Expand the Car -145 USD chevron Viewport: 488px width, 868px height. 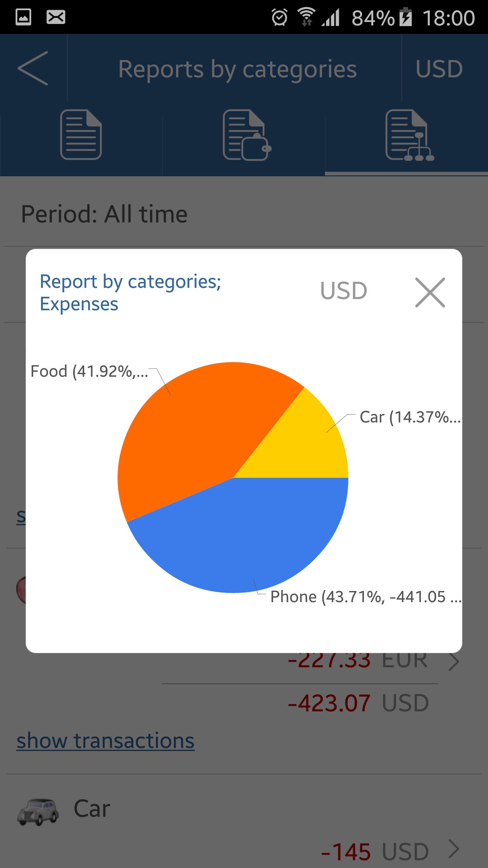[x=454, y=849]
